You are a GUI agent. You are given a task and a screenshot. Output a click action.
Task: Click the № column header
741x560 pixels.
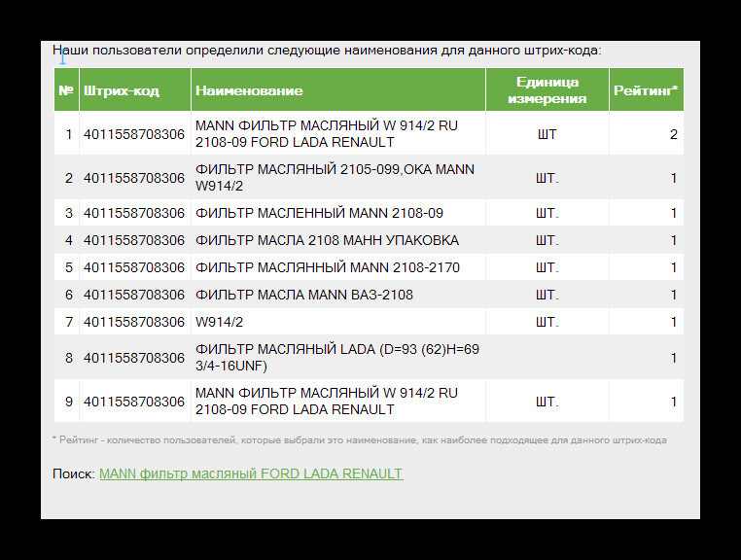pos(66,90)
